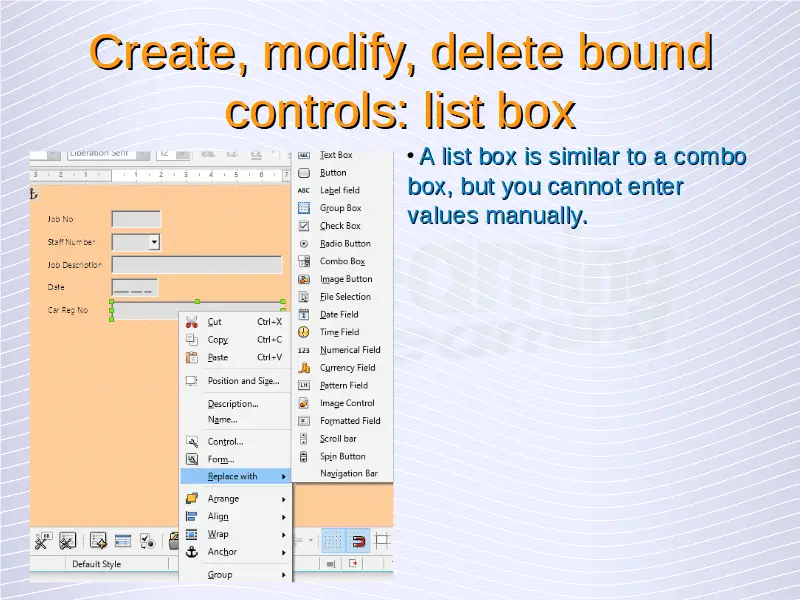The width and height of the screenshot is (800, 600).
Task: Click the Group Box icon
Action: coord(304,208)
